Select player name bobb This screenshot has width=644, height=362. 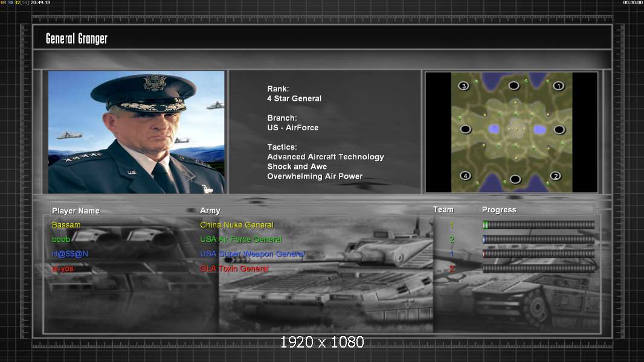coord(61,240)
